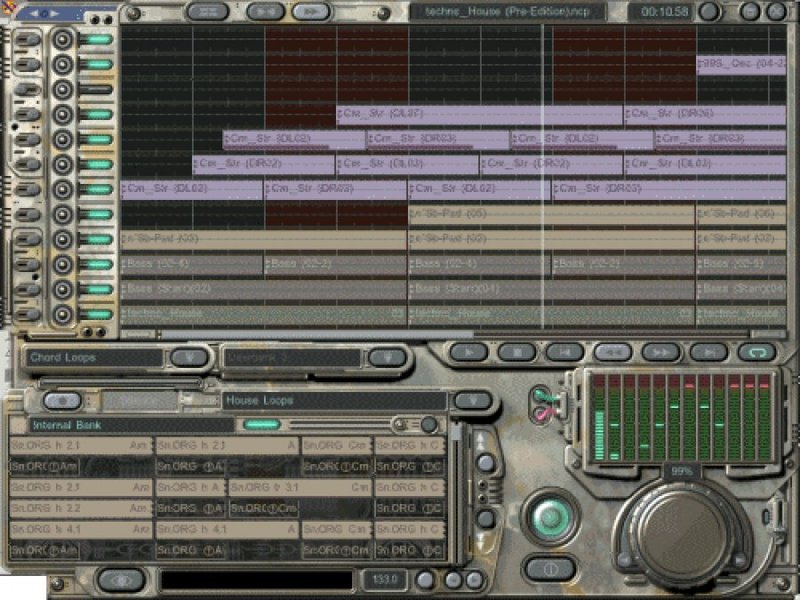This screenshot has width=800, height=600.
Task: Rewind using the double-arrow rewind button
Action: (x=612, y=352)
